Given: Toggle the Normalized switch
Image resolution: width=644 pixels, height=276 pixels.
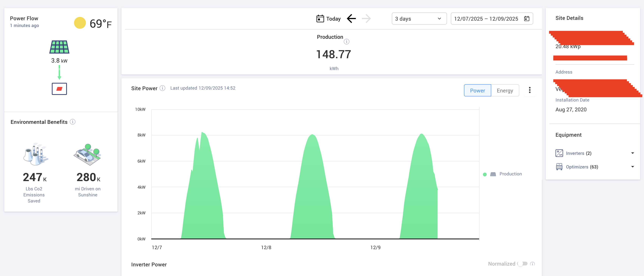Looking at the screenshot, I should [x=522, y=264].
